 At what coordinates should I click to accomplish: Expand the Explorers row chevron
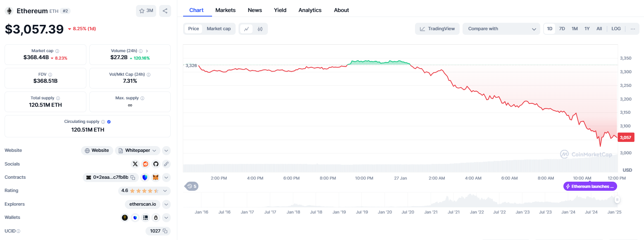pos(166,204)
